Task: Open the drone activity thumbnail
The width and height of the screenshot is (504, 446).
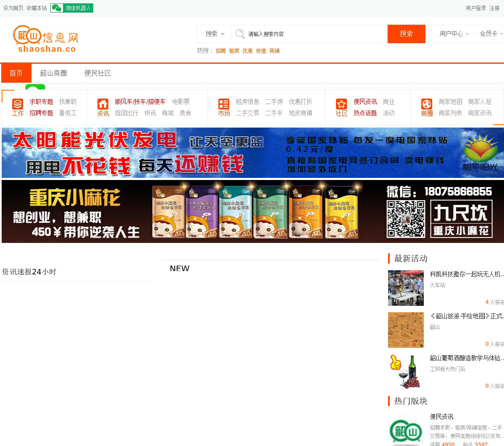Action: tap(406, 288)
